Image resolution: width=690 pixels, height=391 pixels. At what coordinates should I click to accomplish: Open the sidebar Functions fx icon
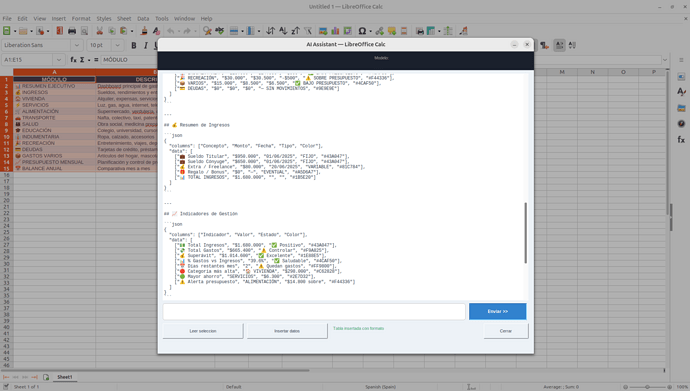[681, 139]
